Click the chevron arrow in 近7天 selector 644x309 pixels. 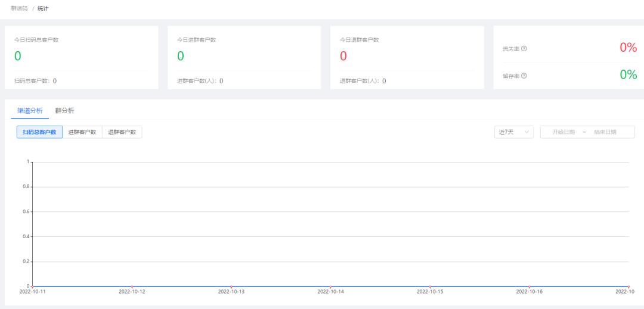pyautogui.click(x=527, y=132)
